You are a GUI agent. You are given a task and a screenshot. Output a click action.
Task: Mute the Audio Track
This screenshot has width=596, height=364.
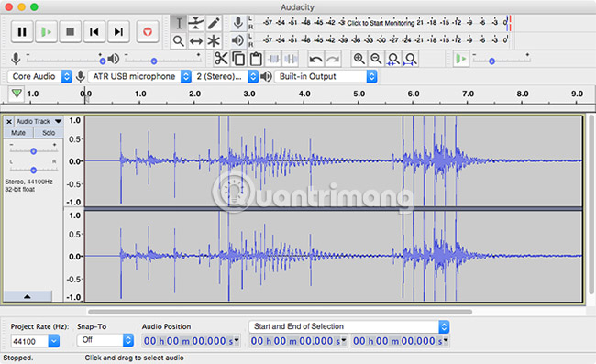pos(18,133)
